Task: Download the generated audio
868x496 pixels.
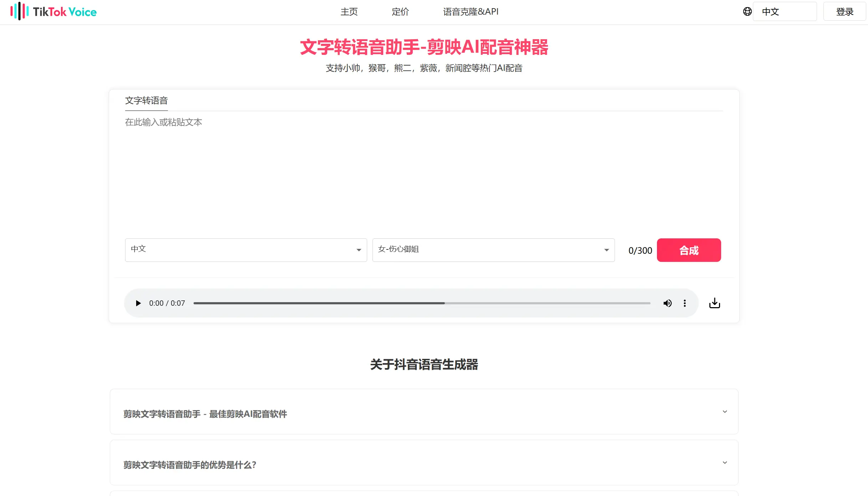Action: pos(714,303)
